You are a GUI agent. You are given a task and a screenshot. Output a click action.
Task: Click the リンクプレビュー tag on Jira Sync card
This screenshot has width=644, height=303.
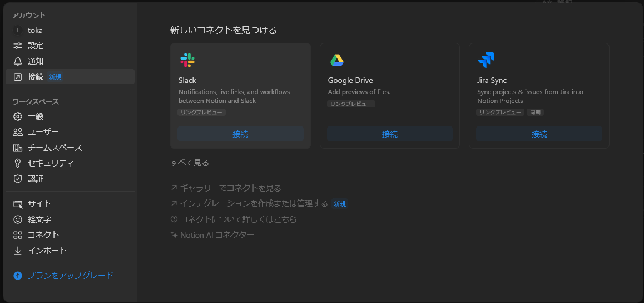501,113
